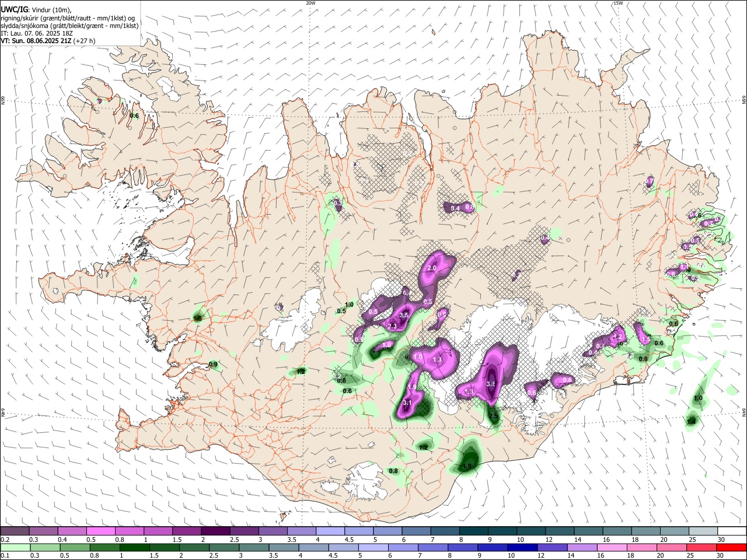Pick the darkest purple upper swatch between 2 and 2.5
The height and width of the screenshot is (560, 747).
[215, 531]
